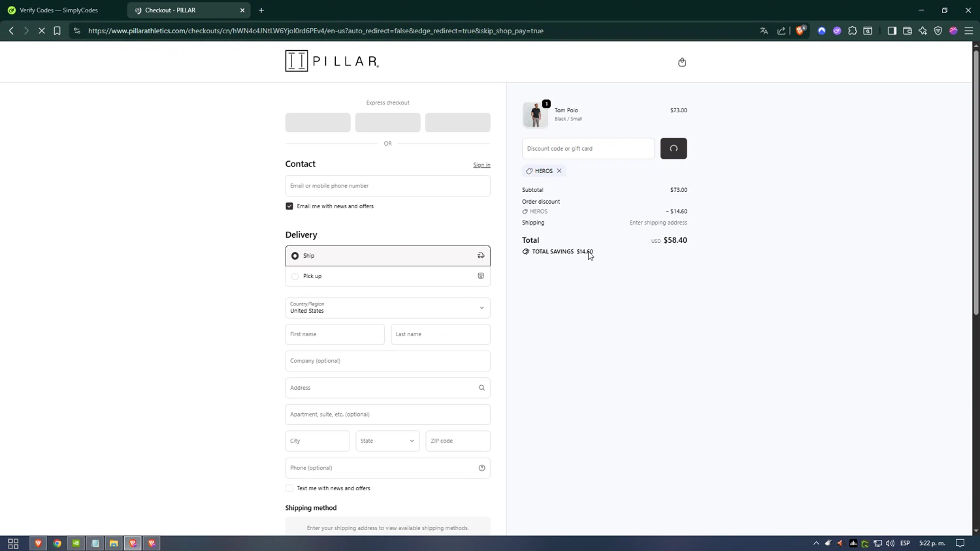Viewport: 980px width, 551px height.
Task: Click the middle express checkout button
Action: [x=387, y=122]
